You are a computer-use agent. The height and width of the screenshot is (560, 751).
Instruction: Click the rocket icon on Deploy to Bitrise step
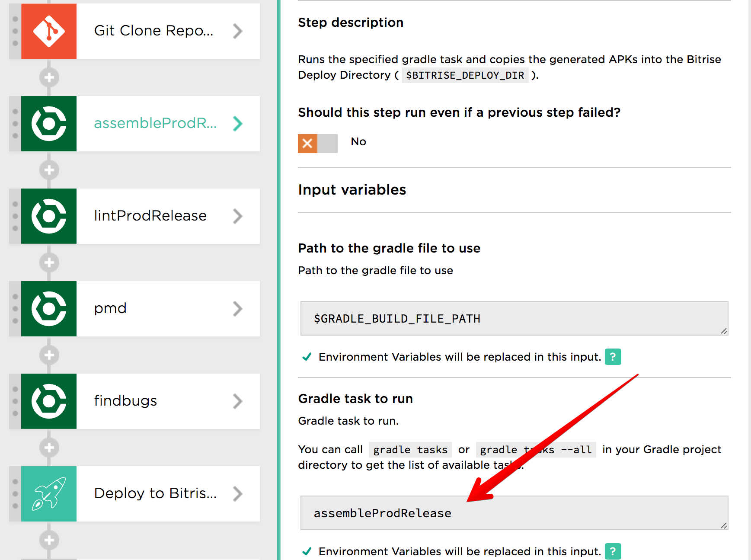pyautogui.click(x=48, y=493)
